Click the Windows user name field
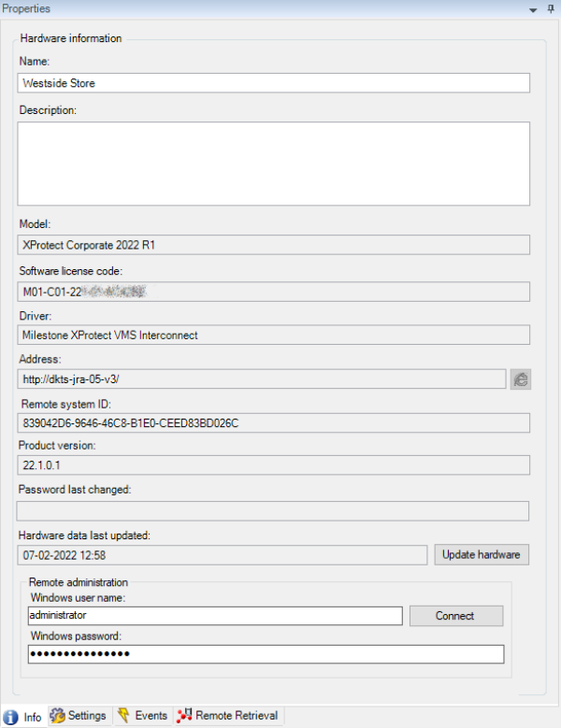561x728 pixels. click(215, 616)
